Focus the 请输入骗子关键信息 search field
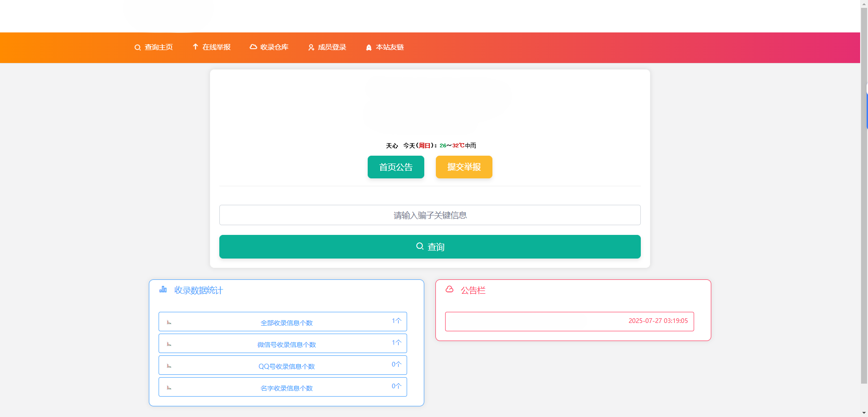The height and width of the screenshot is (417, 868). (430, 215)
